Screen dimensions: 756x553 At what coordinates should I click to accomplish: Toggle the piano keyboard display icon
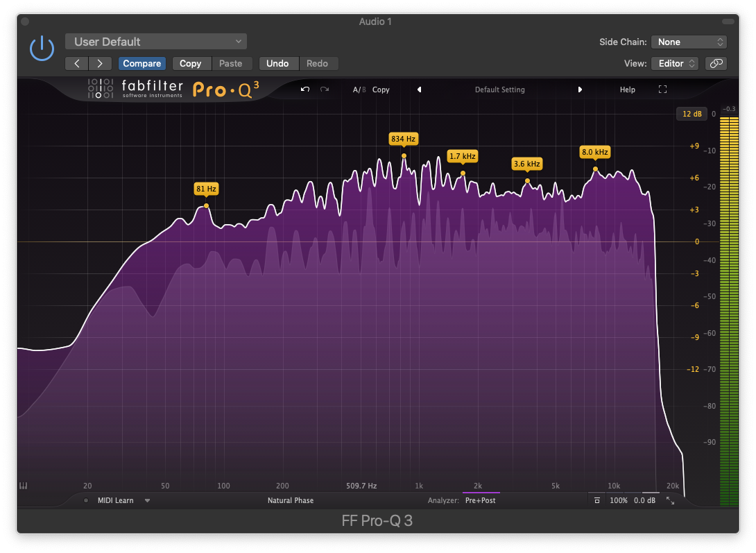click(x=23, y=486)
